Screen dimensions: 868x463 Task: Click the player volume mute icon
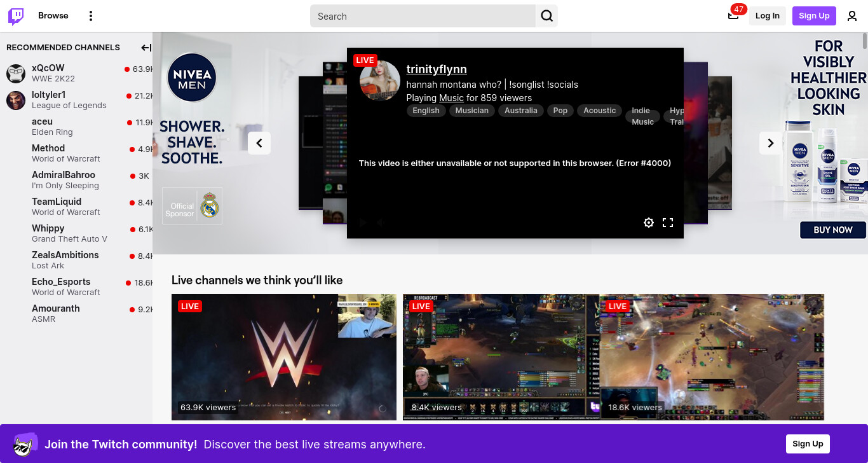(x=381, y=223)
